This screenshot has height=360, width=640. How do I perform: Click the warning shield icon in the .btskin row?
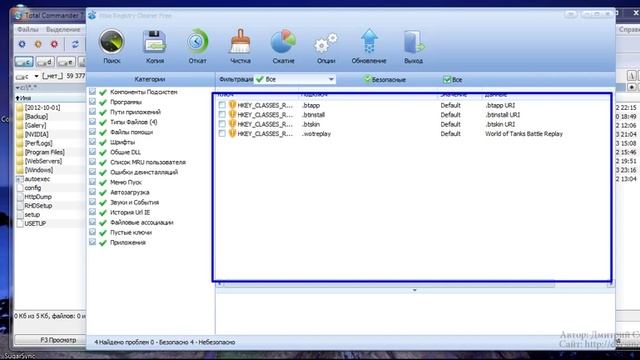click(232, 124)
